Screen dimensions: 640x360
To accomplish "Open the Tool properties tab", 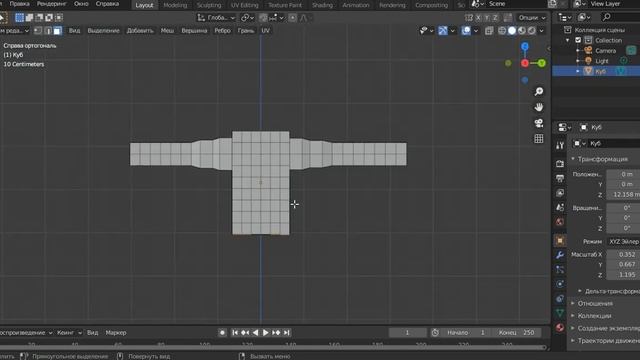I will tap(560, 146).
